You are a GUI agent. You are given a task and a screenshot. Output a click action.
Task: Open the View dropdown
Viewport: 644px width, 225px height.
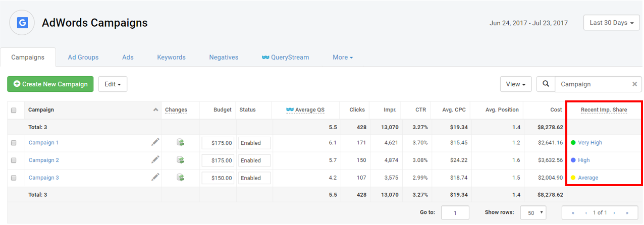point(516,84)
